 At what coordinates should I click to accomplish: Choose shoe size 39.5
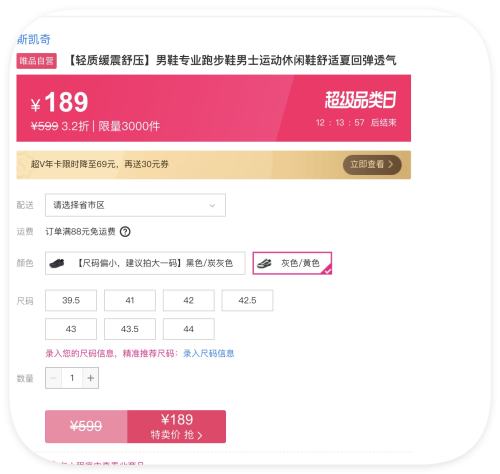[71, 300]
